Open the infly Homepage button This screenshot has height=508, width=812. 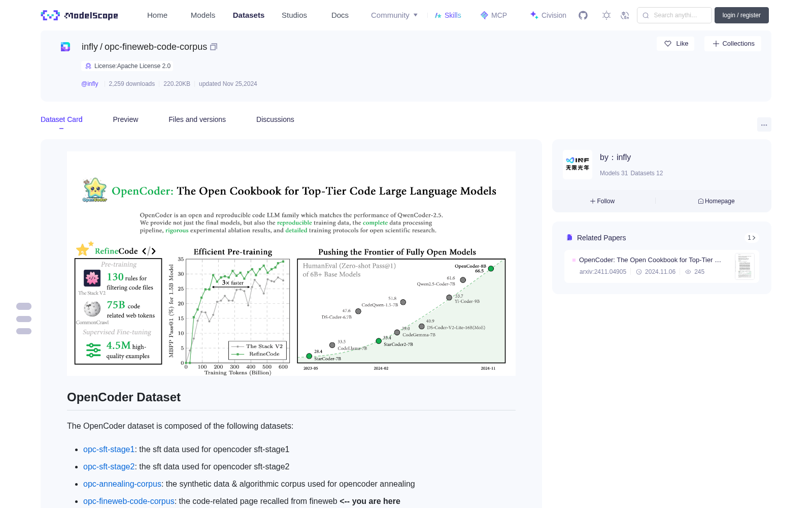coord(716,201)
